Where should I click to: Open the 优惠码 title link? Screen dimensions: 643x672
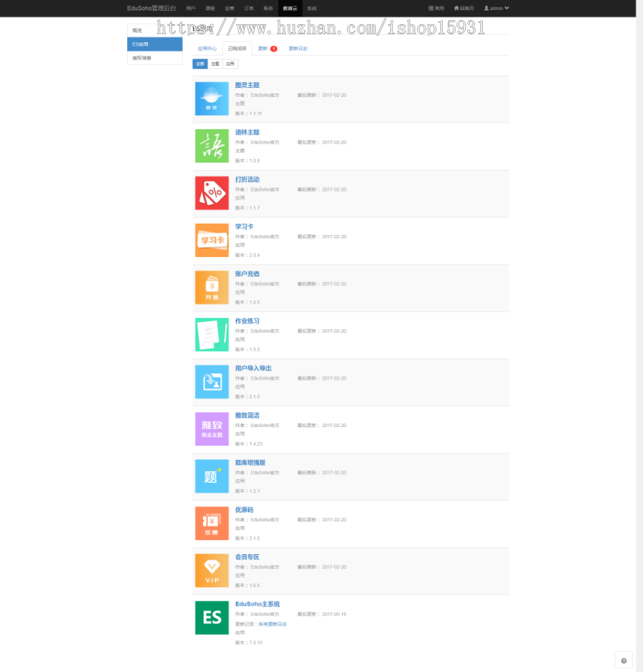(x=244, y=509)
